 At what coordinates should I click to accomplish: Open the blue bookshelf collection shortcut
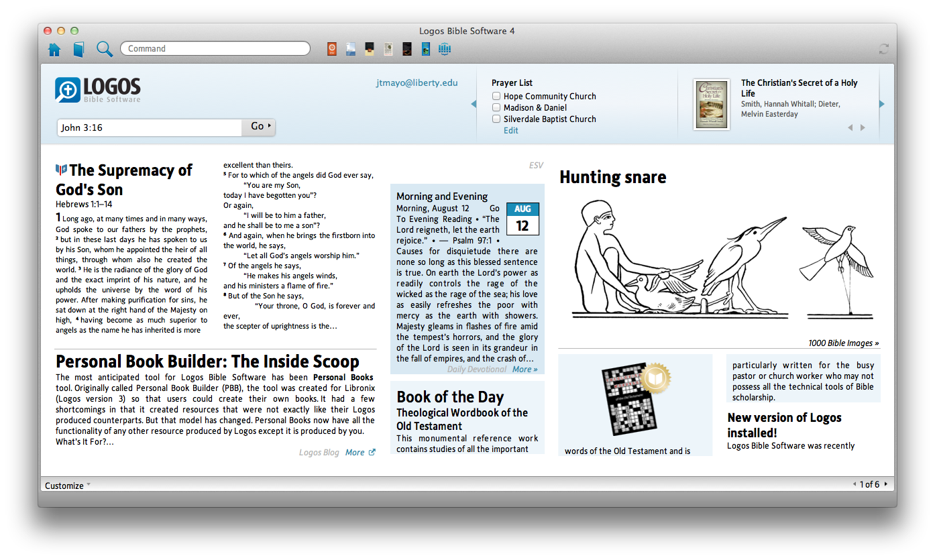click(444, 48)
